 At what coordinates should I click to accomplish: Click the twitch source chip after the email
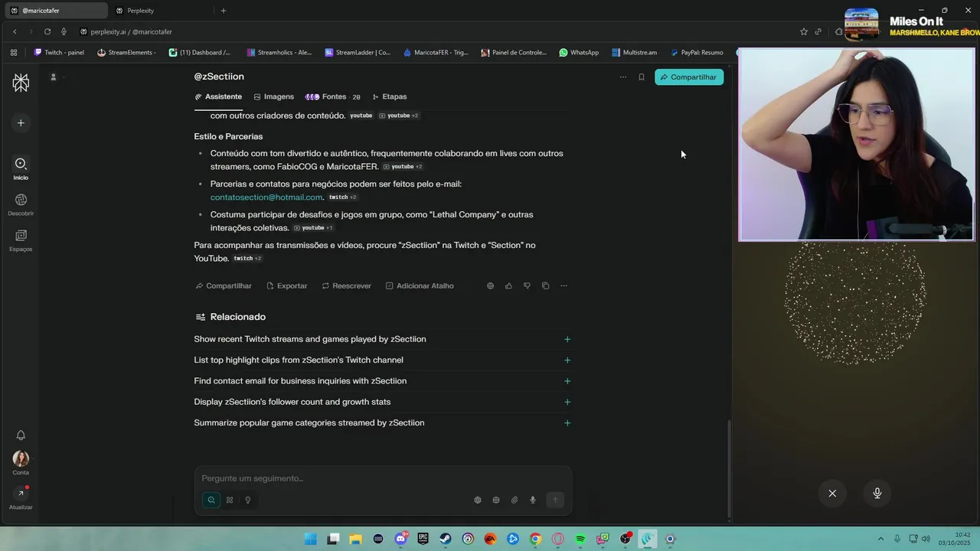(342, 197)
